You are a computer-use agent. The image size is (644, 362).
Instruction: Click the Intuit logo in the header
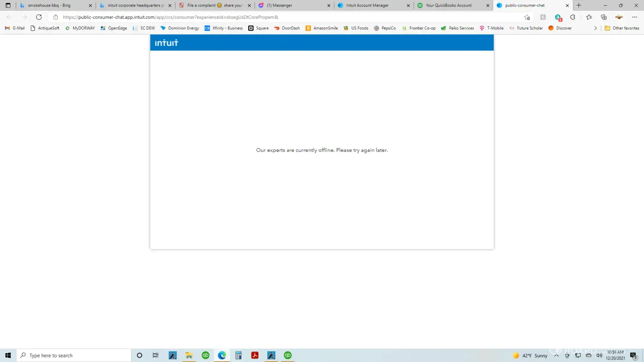pos(167,43)
